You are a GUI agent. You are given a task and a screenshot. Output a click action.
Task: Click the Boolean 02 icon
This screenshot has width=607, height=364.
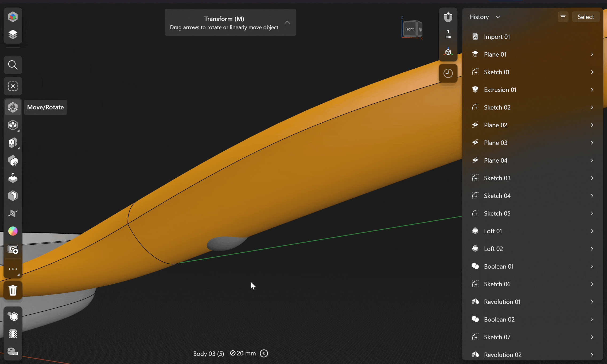point(475,319)
